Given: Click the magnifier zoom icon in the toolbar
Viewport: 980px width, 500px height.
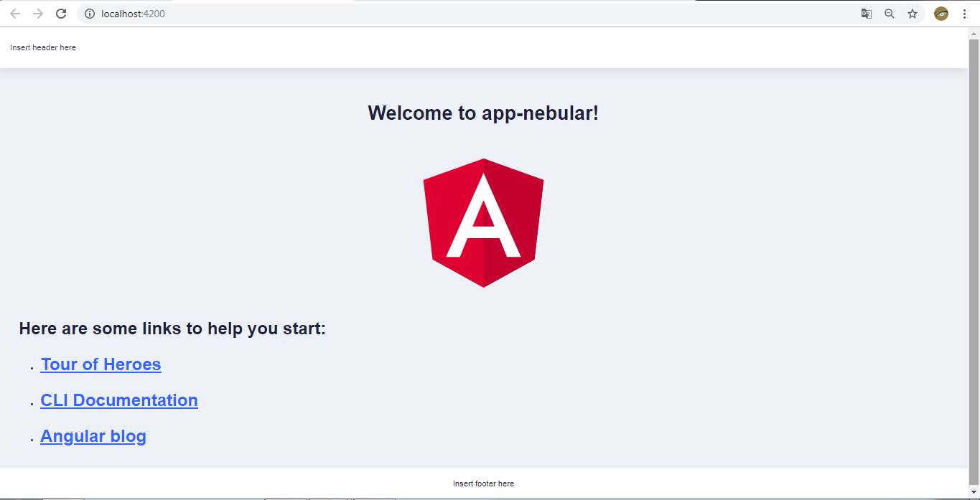Looking at the screenshot, I should pos(889,13).
